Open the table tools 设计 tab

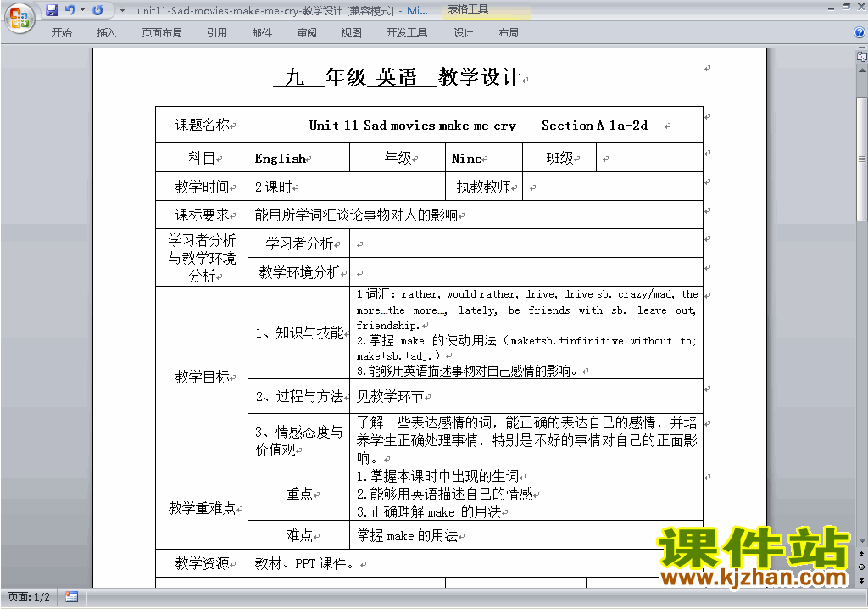click(x=463, y=33)
